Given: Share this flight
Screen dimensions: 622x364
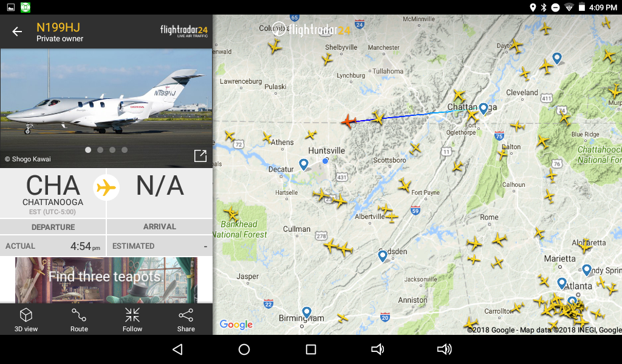Looking at the screenshot, I should coord(186,320).
